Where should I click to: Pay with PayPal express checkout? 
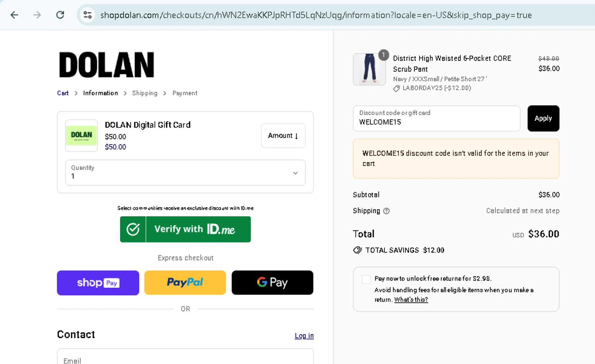tap(185, 283)
